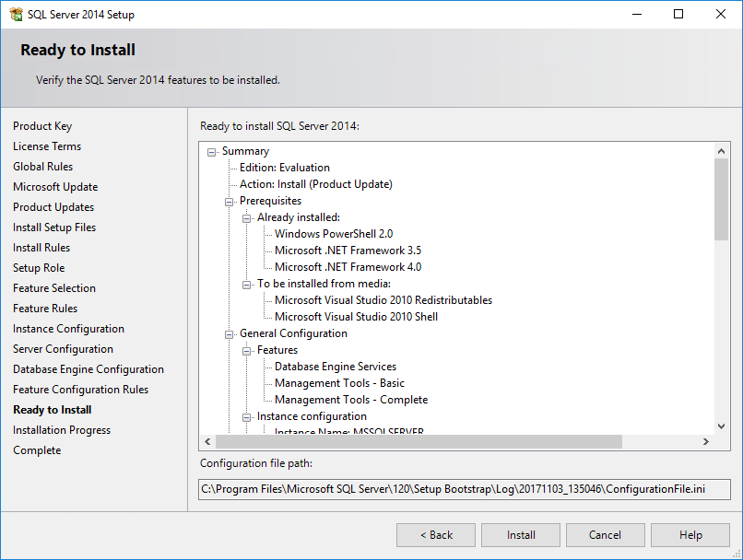The width and height of the screenshot is (743, 560).
Task: Collapse the Instance configuration node
Action: point(246,417)
